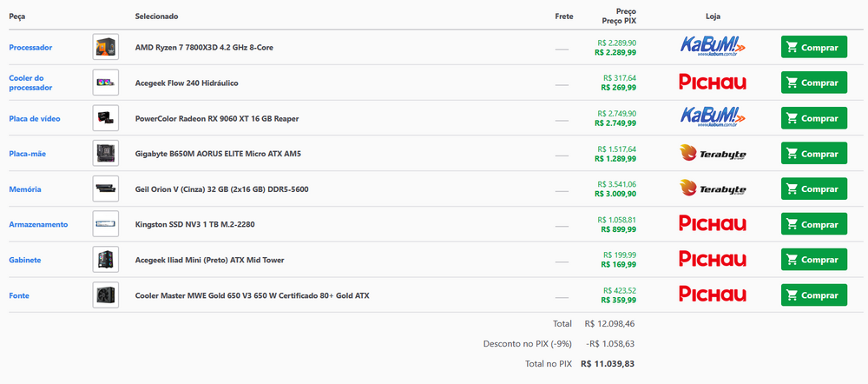
Task: Click the KaBuM logo in the Placa de vídeo row
Action: coord(713,118)
